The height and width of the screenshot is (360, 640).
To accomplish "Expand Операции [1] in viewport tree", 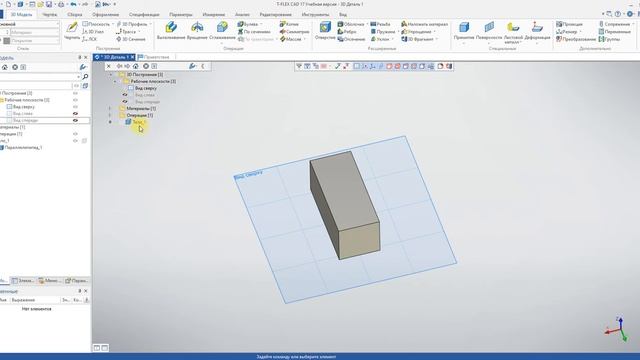I will [110, 115].
